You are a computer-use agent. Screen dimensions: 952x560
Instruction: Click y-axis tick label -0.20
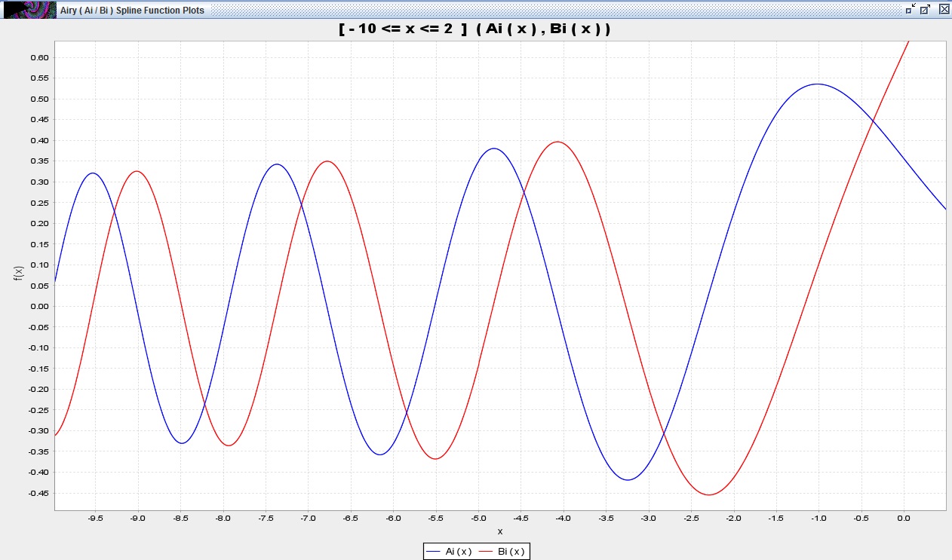[x=38, y=389]
